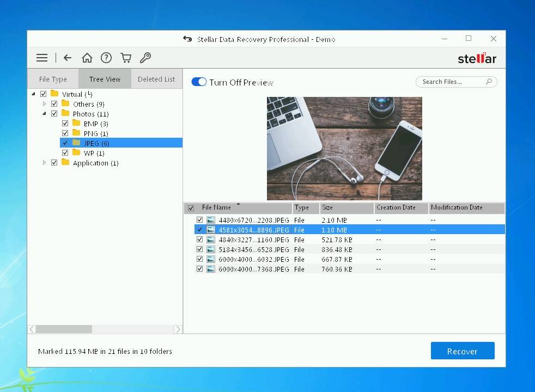Click the size value 2.10 MB
Viewport: 535px width, 392px height.
334,220
